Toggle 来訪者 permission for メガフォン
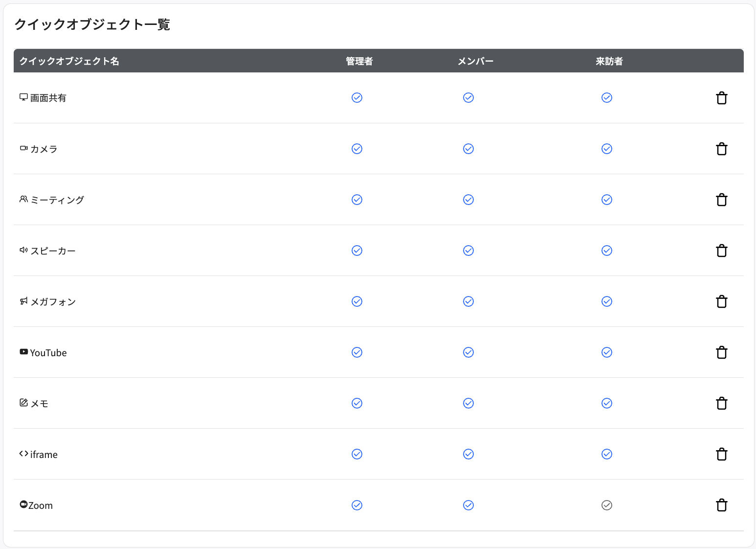Screen dimensions: 756x549 (606, 301)
